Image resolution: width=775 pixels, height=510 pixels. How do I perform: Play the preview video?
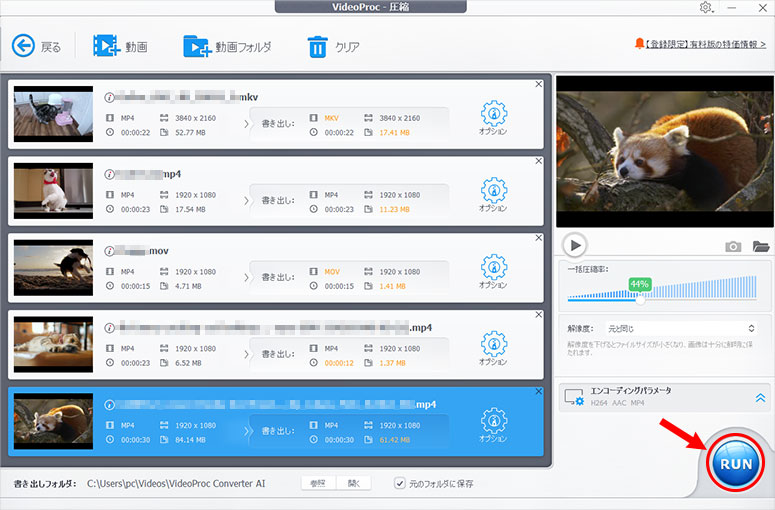(574, 245)
